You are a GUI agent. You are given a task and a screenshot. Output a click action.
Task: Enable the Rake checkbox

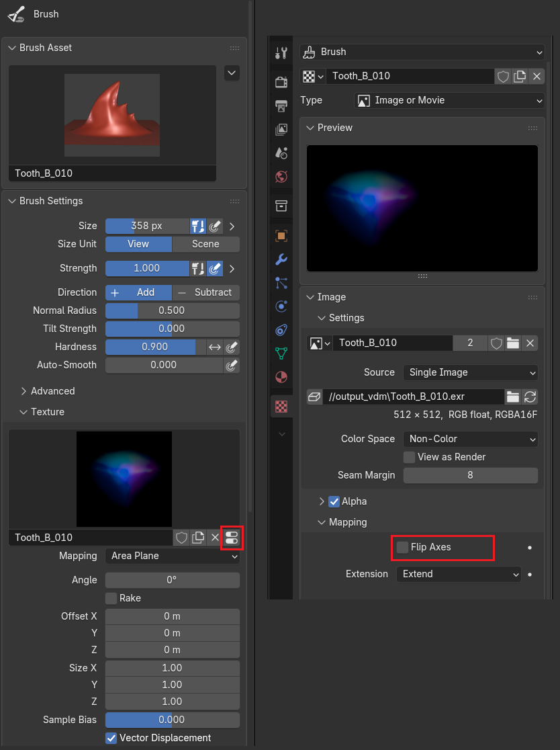tap(111, 598)
